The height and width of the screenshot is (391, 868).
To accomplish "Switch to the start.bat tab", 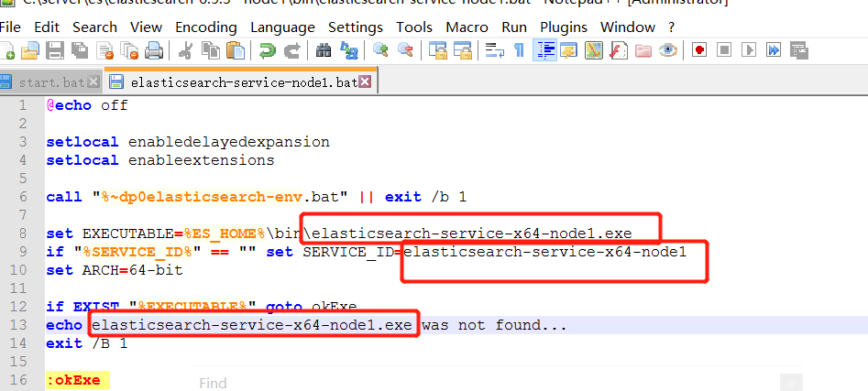I will 51,82.
